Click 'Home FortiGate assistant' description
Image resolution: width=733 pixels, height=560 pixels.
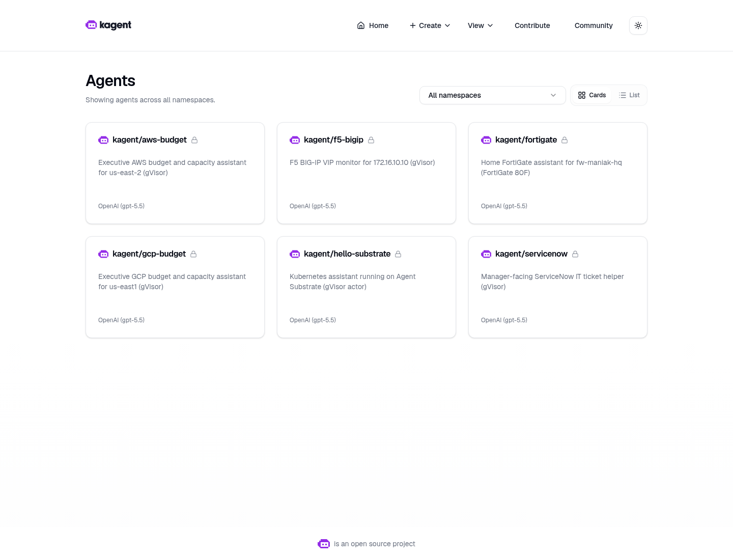[551, 167]
